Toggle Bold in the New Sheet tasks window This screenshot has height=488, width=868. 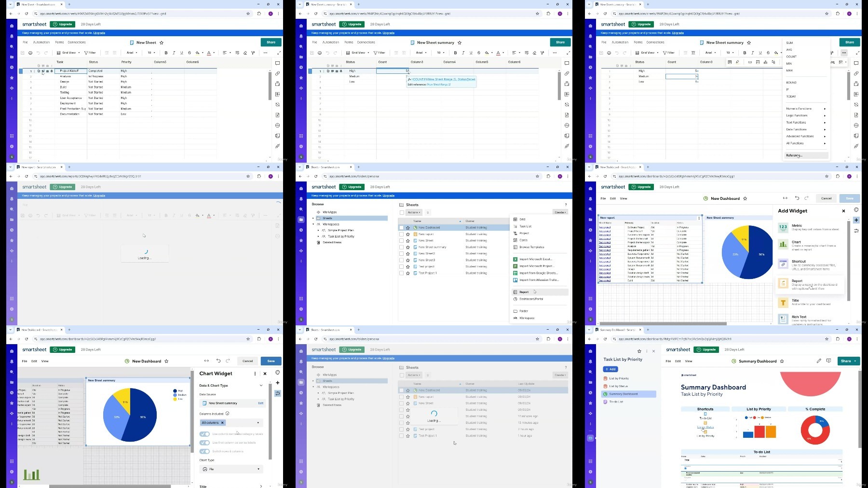166,53
